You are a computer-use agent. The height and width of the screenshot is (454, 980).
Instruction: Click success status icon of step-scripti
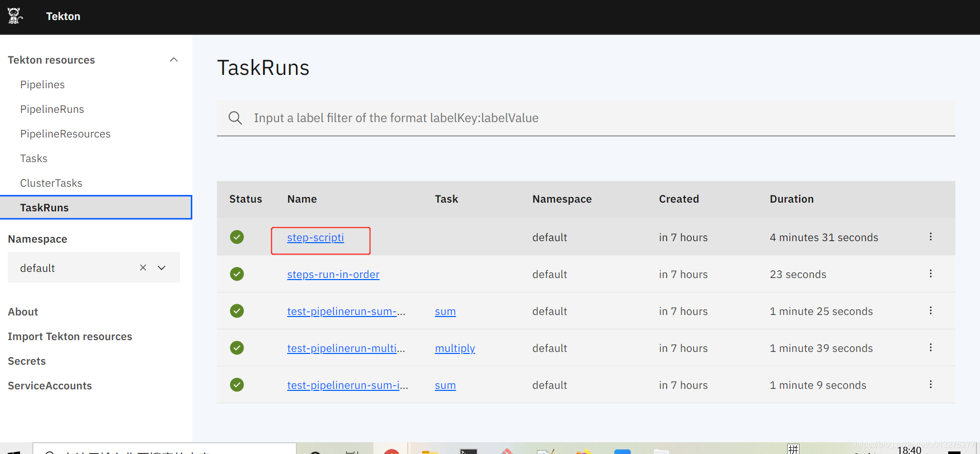[x=237, y=237]
